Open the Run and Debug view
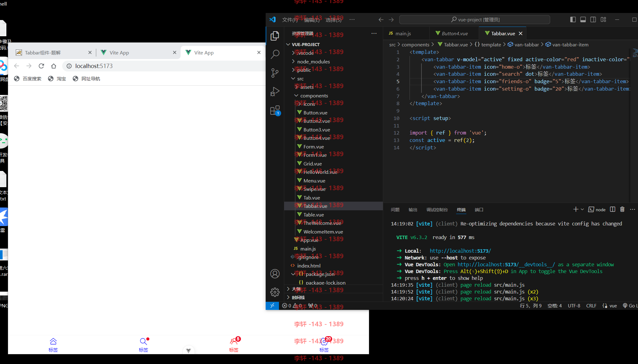 pyautogui.click(x=275, y=92)
